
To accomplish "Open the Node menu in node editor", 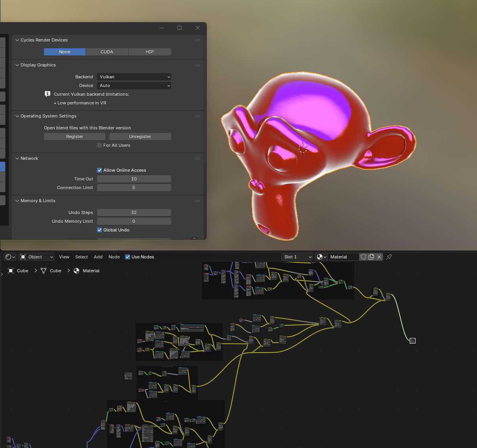I will [114, 257].
